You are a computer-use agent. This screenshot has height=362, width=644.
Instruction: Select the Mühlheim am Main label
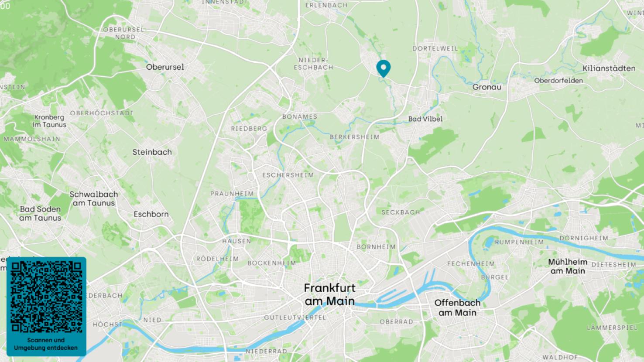click(x=568, y=266)
